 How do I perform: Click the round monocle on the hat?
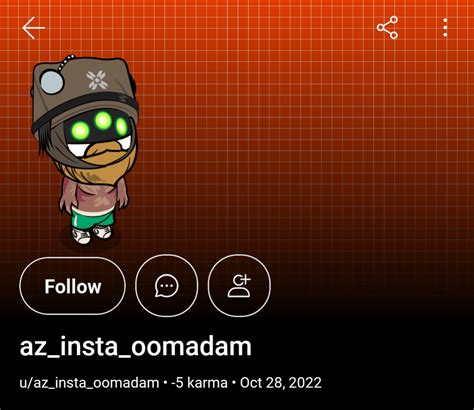(52, 82)
